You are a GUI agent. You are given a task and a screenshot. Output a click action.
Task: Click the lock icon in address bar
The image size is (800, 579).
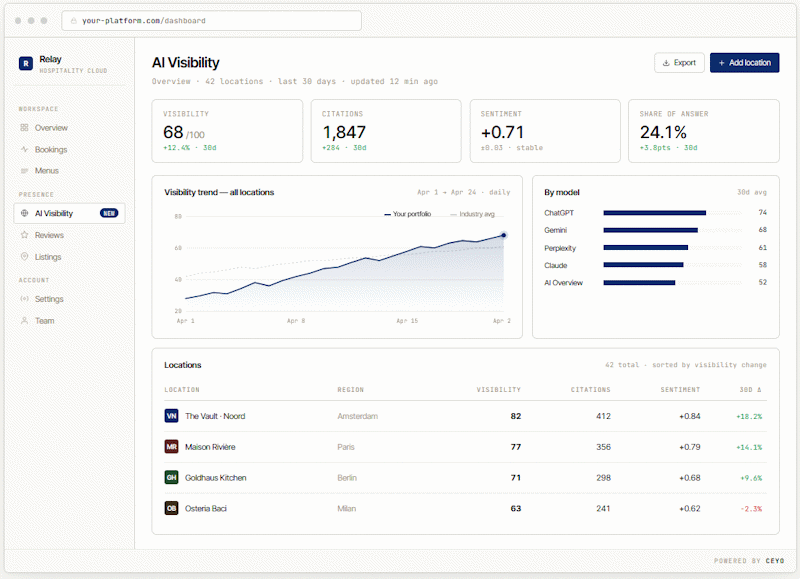pyautogui.click(x=73, y=21)
